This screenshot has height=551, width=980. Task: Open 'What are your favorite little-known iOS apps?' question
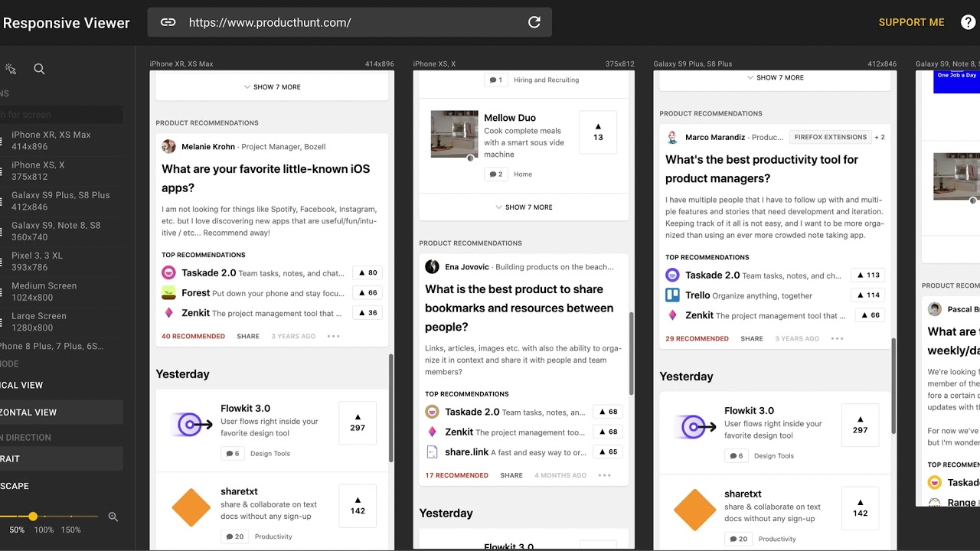pos(266,178)
